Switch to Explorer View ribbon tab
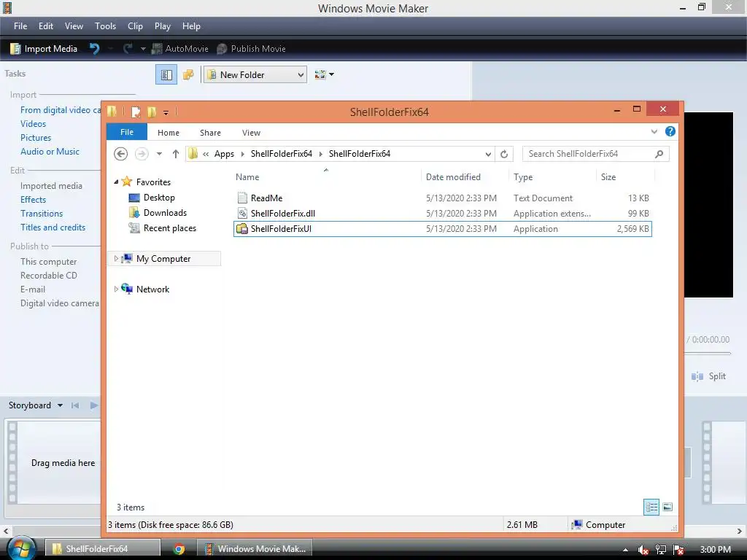747x560 pixels. (251, 133)
